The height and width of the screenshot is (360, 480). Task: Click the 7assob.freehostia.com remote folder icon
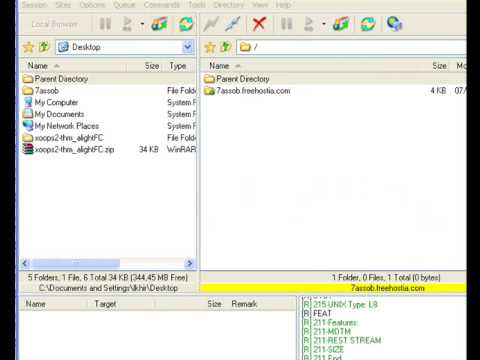click(x=209, y=91)
